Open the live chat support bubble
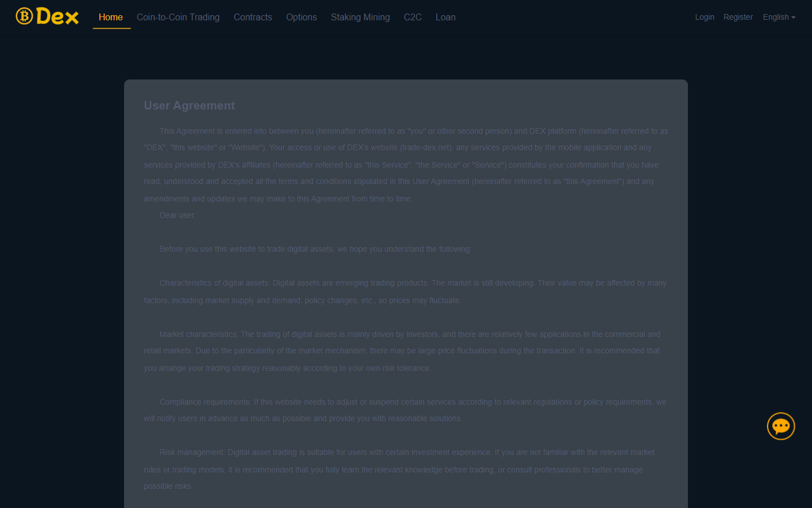 click(781, 426)
